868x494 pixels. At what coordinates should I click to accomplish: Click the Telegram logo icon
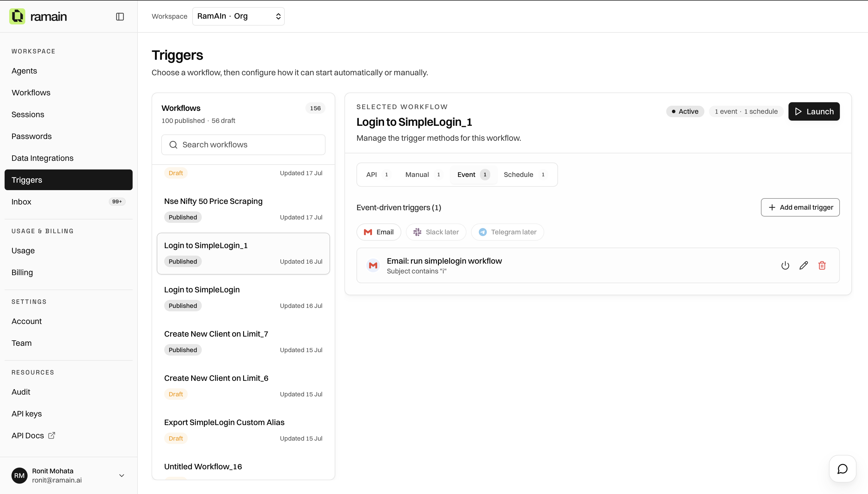pos(483,232)
